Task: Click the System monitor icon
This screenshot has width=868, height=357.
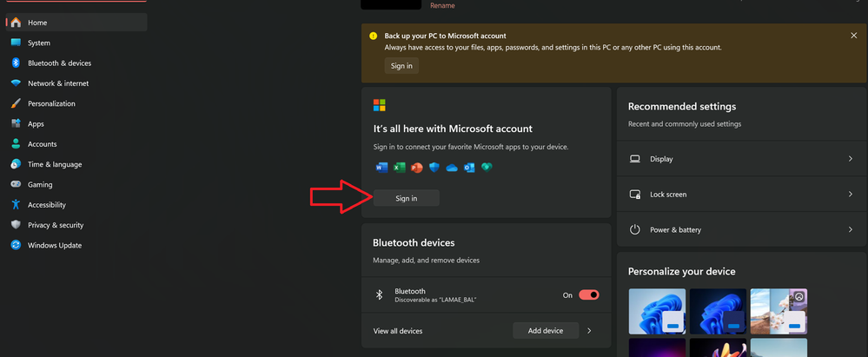Action: [16, 43]
